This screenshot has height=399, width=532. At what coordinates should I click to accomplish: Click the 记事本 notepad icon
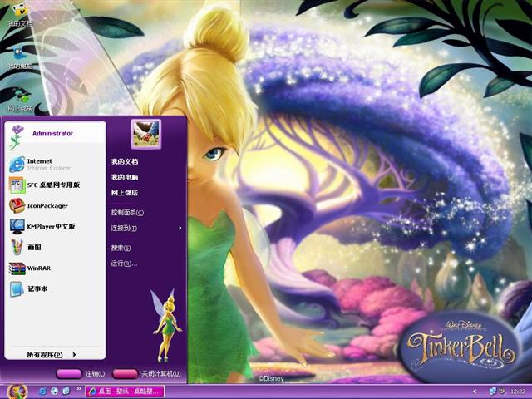[17, 289]
